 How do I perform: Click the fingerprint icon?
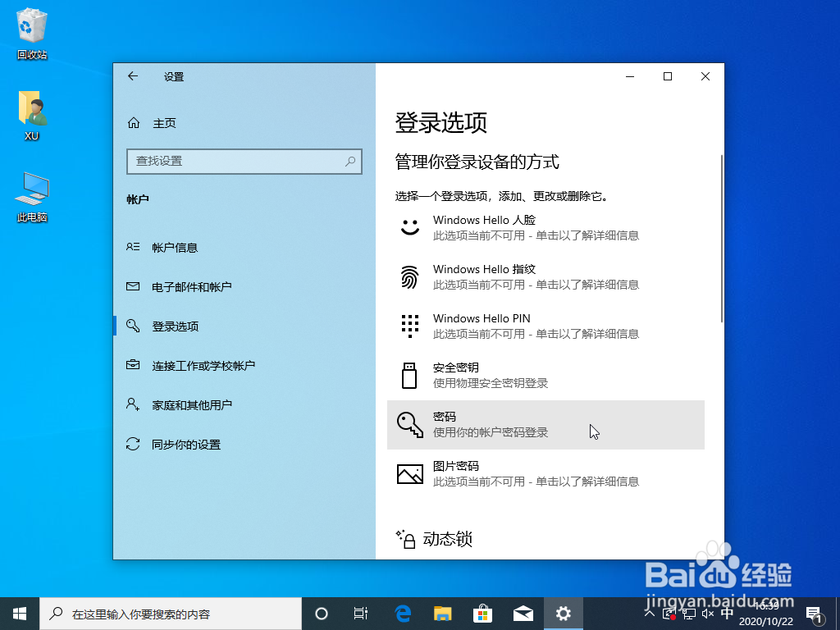410,277
